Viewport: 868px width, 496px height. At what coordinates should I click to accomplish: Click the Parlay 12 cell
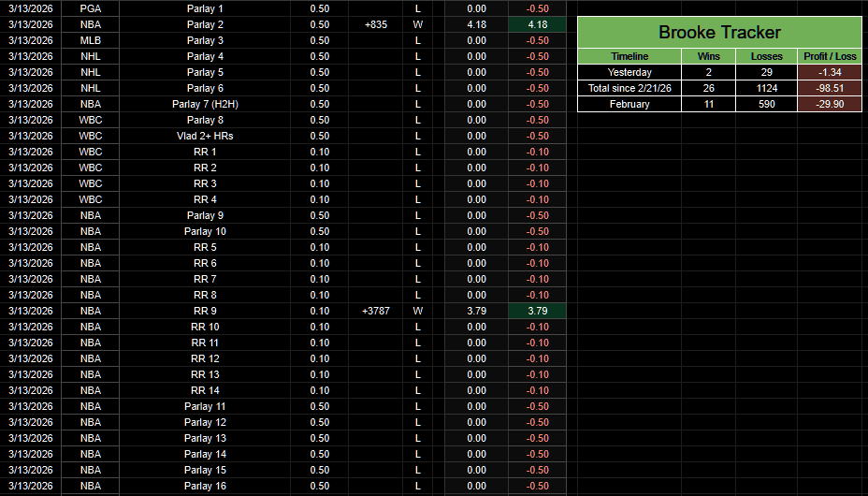[x=205, y=422]
